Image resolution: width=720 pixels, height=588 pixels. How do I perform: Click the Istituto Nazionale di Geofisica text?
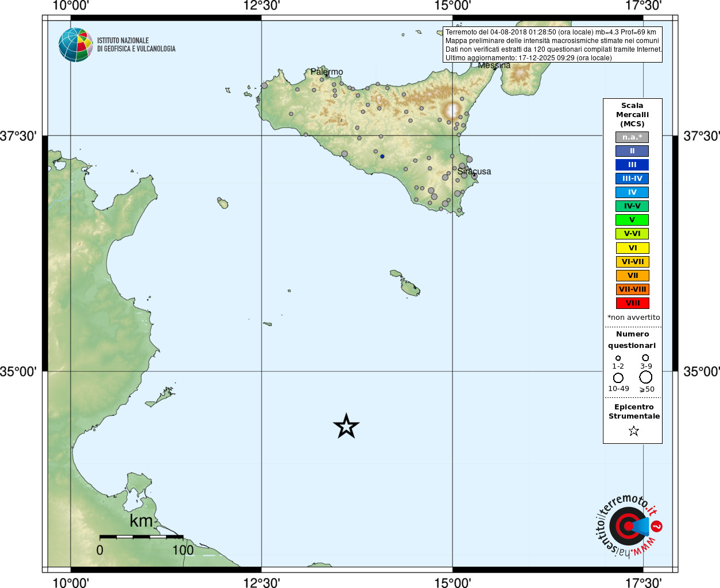pos(136,45)
